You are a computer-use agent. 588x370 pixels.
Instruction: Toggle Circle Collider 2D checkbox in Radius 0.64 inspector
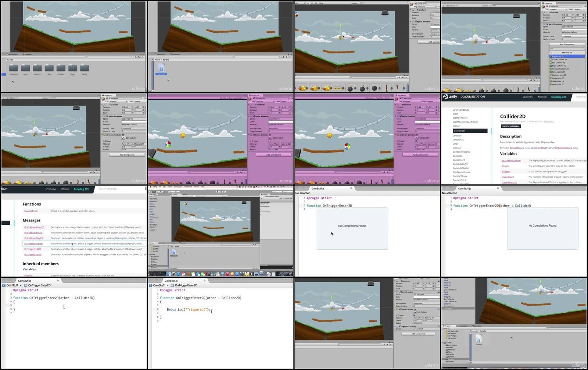click(107, 135)
